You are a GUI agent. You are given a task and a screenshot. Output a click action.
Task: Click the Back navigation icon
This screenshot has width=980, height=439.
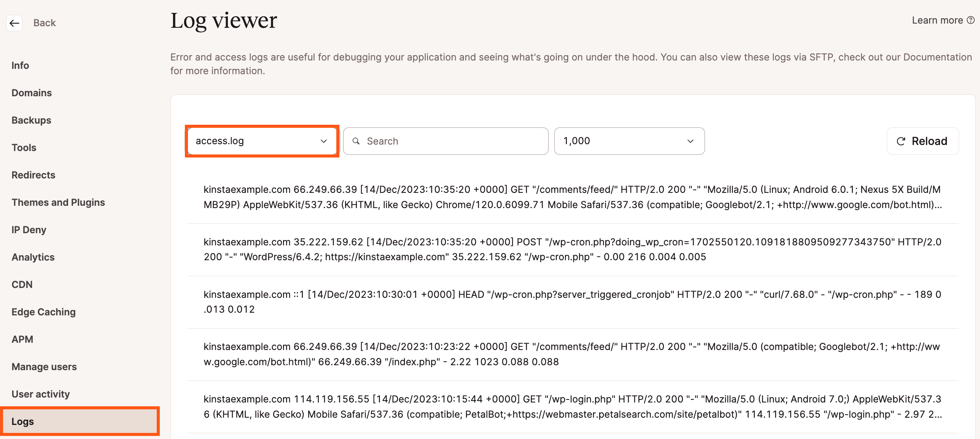click(x=14, y=23)
